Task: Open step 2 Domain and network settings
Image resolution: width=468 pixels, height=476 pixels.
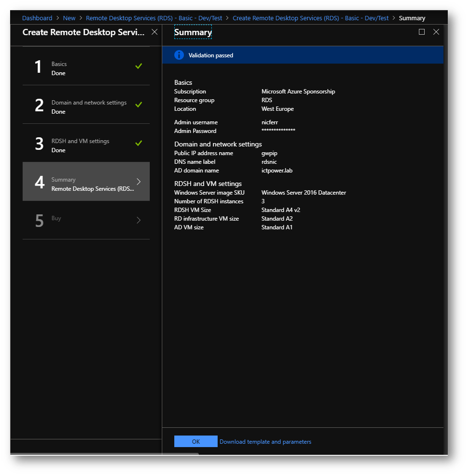Action: pyautogui.click(x=86, y=105)
